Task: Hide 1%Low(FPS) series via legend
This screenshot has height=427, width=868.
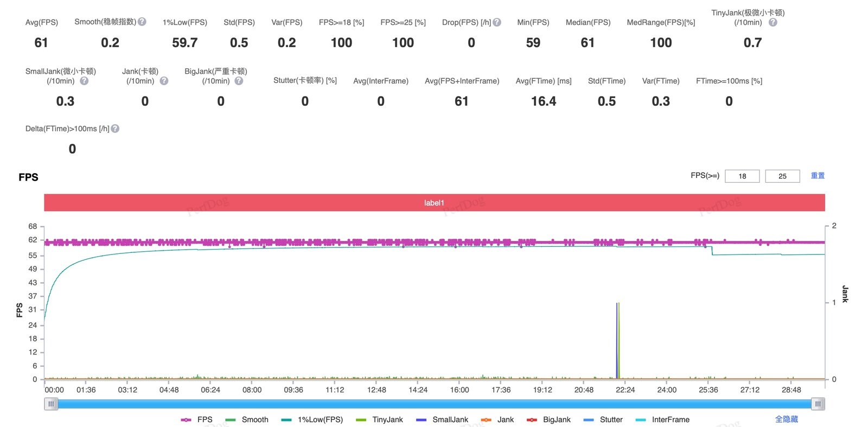Action: point(312,419)
